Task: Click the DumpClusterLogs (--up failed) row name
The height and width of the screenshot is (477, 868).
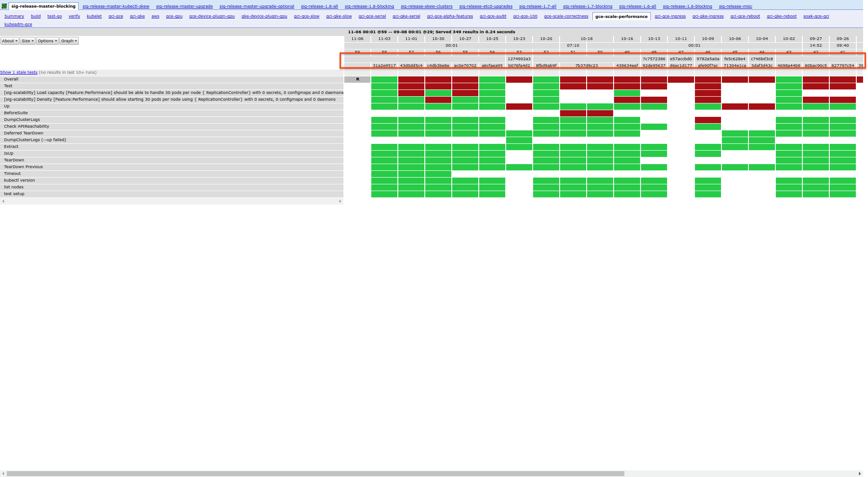Action: (x=35, y=140)
